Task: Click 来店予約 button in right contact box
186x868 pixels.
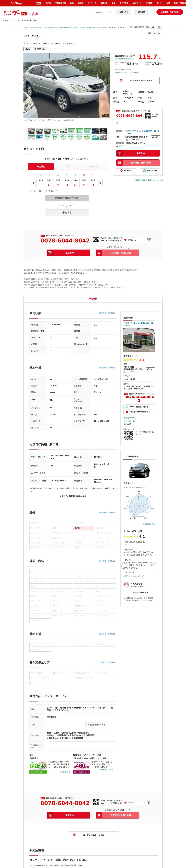Action: pos(138,153)
